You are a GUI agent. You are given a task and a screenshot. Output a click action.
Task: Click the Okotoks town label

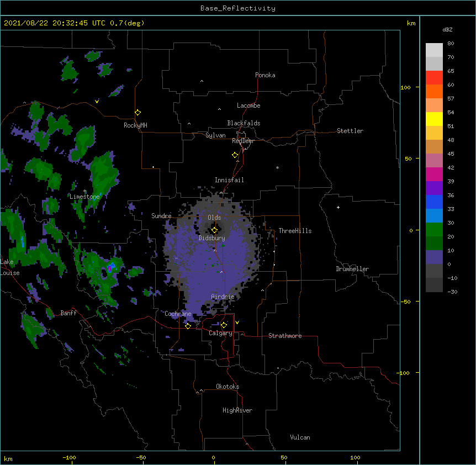[x=228, y=387]
